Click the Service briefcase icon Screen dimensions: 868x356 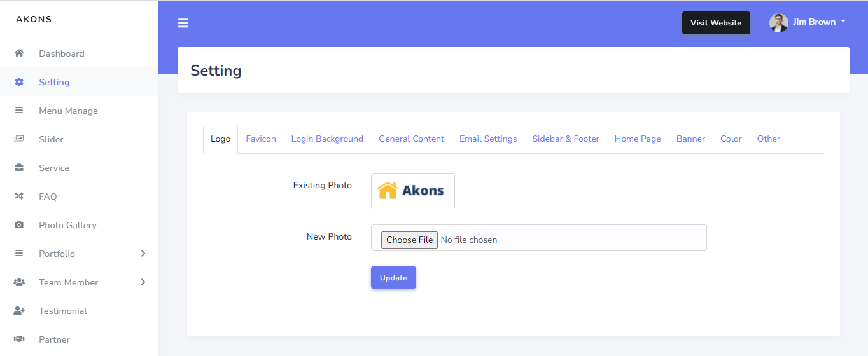pyautogui.click(x=19, y=168)
